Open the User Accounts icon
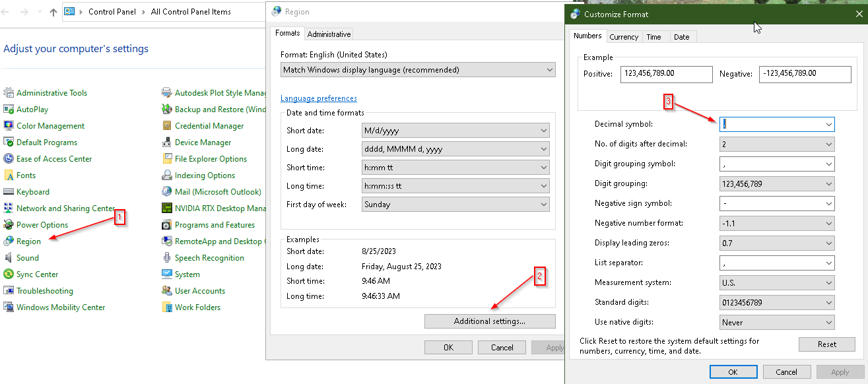Viewport: 868px width, 384px height. coord(168,291)
